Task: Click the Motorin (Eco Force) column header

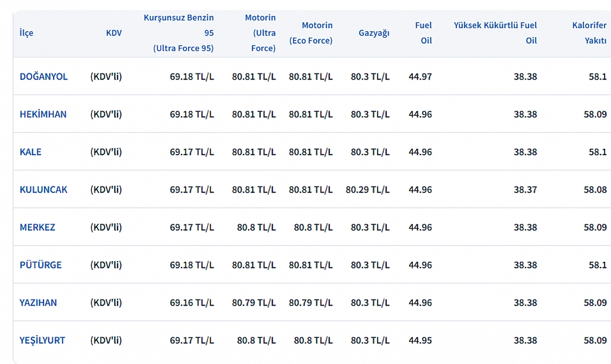Action: pos(311,33)
